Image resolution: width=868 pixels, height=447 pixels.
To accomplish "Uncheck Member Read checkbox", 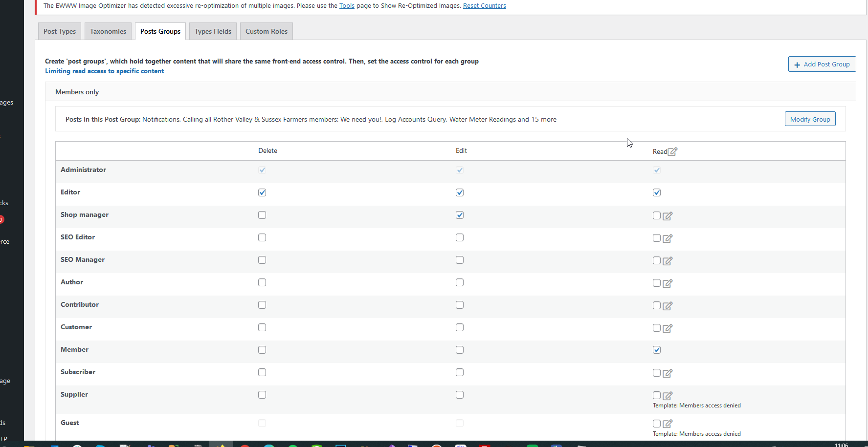I will pyautogui.click(x=657, y=350).
